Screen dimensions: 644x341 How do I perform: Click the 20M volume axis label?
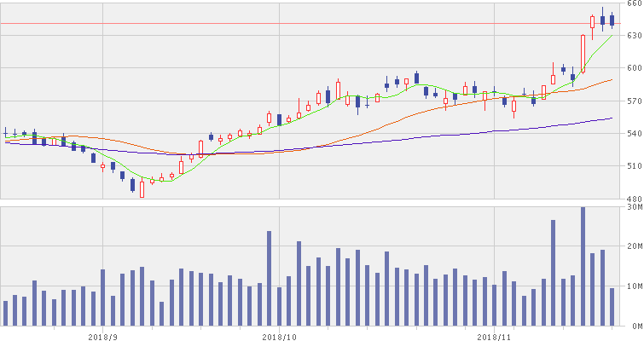[633, 246]
